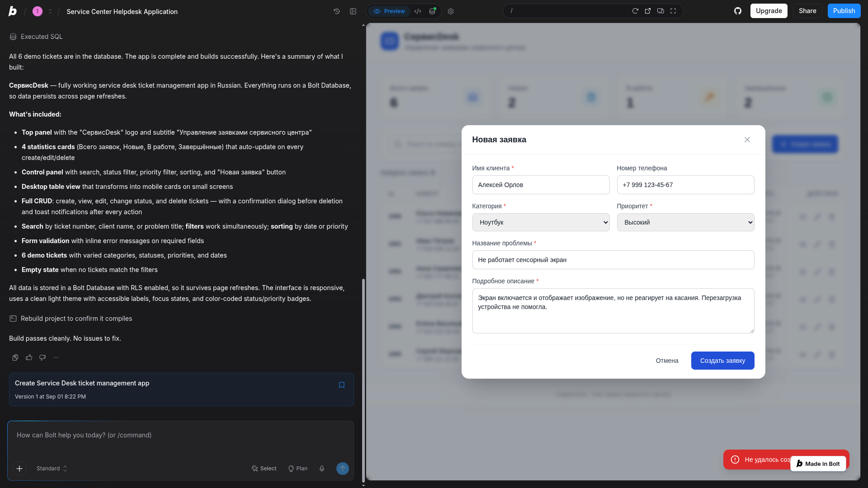Viewport: 868px width, 488px height.
Task: Click the red error toast alert icon
Action: click(735, 460)
